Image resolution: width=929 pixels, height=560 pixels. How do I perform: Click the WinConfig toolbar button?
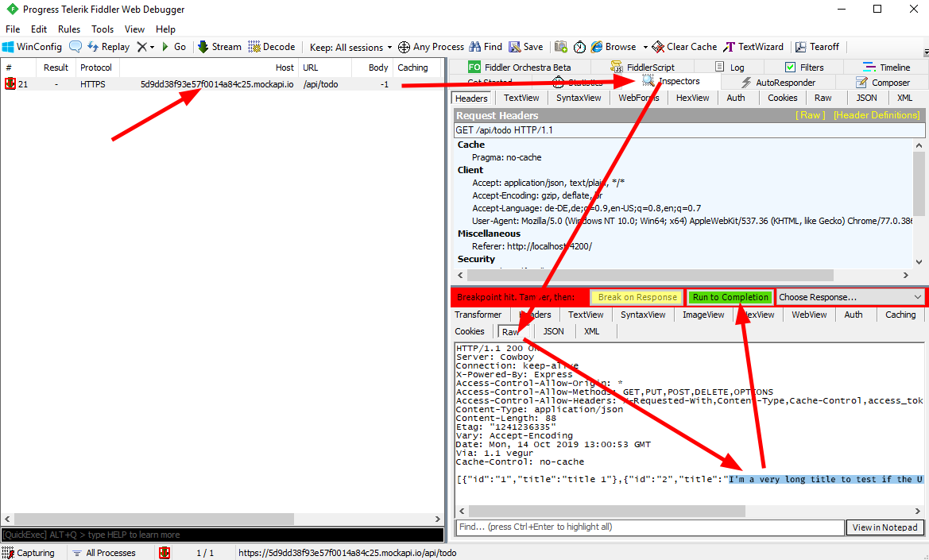click(33, 47)
